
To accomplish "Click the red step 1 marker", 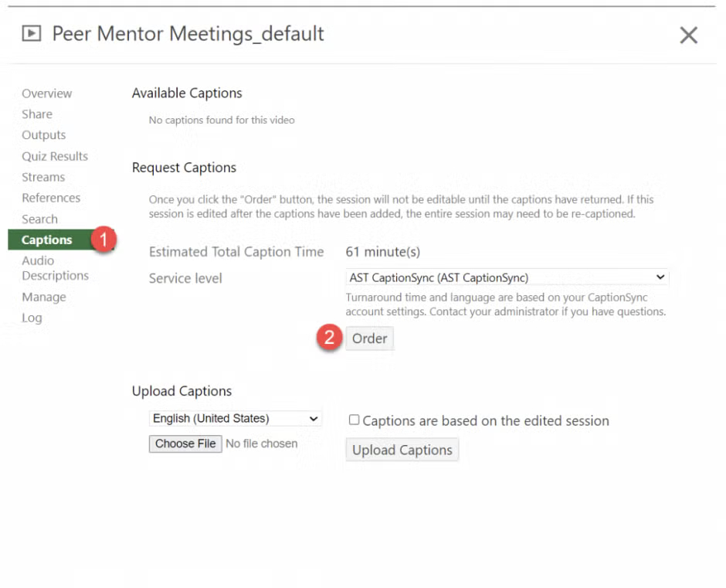I will tap(102, 240).
